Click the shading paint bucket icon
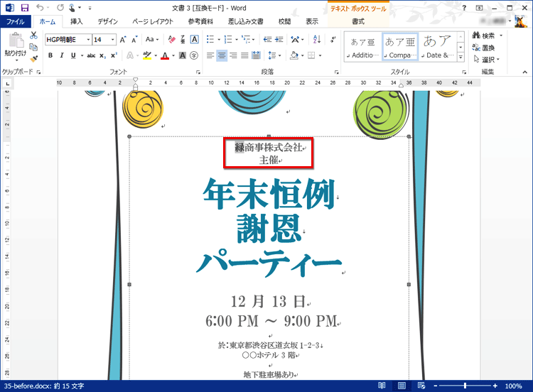The image size is (533, 392). coord(294,55)
